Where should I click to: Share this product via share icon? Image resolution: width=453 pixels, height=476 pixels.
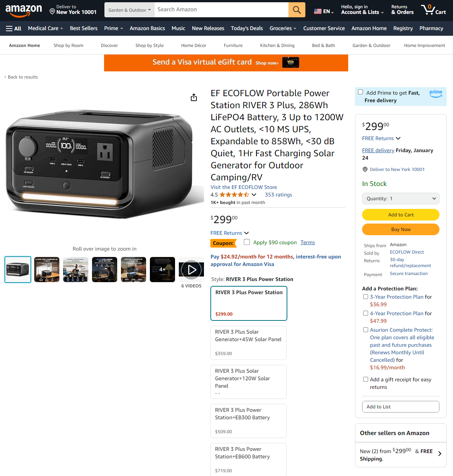tap(194, 98)
